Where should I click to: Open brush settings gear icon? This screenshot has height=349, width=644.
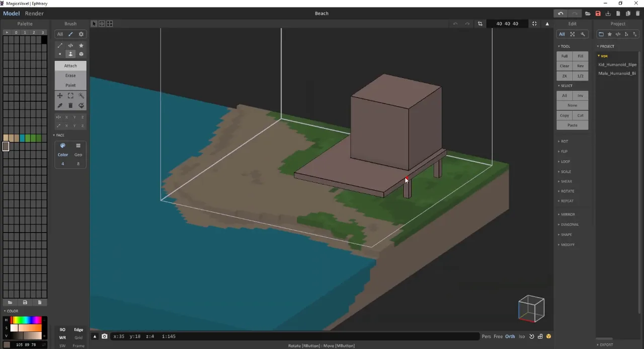pos(81,34)
